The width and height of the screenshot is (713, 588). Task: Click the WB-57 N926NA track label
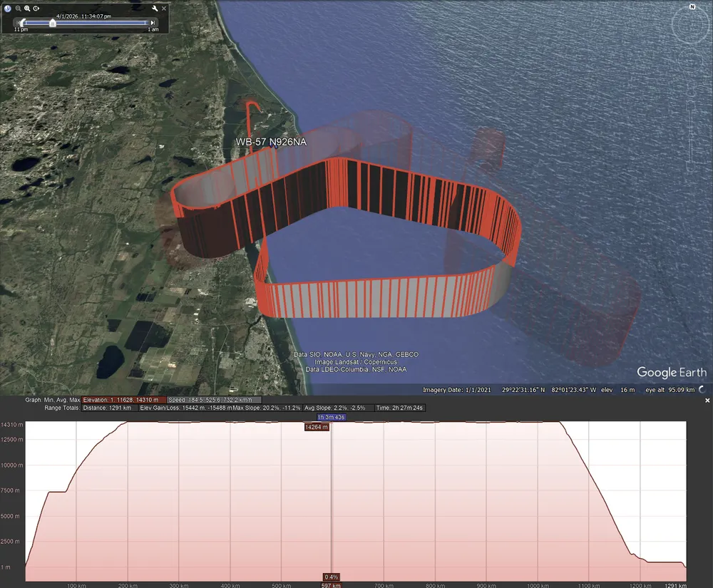click(271, 142)
